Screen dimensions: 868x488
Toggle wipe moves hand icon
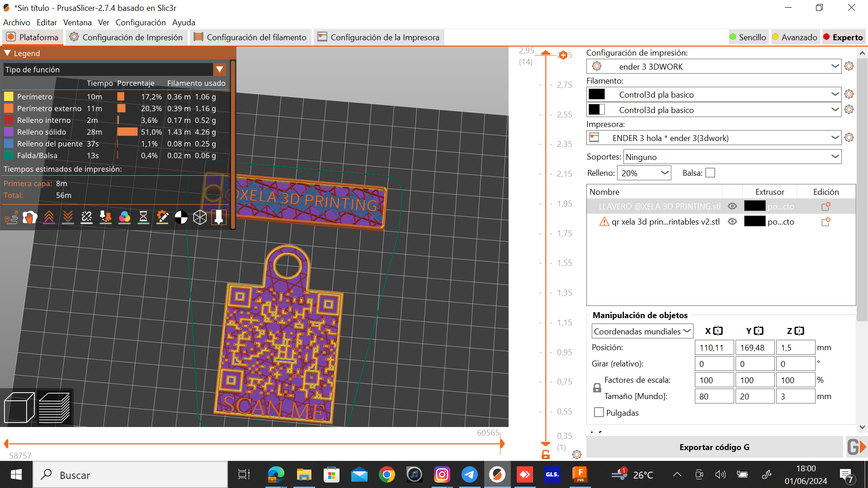pos(30,217)
